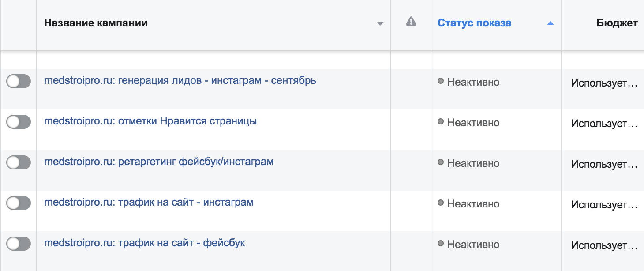
Task: Open campaign ретаргетинг фейсбук/инстаграм
Action: tap(159, 162)
